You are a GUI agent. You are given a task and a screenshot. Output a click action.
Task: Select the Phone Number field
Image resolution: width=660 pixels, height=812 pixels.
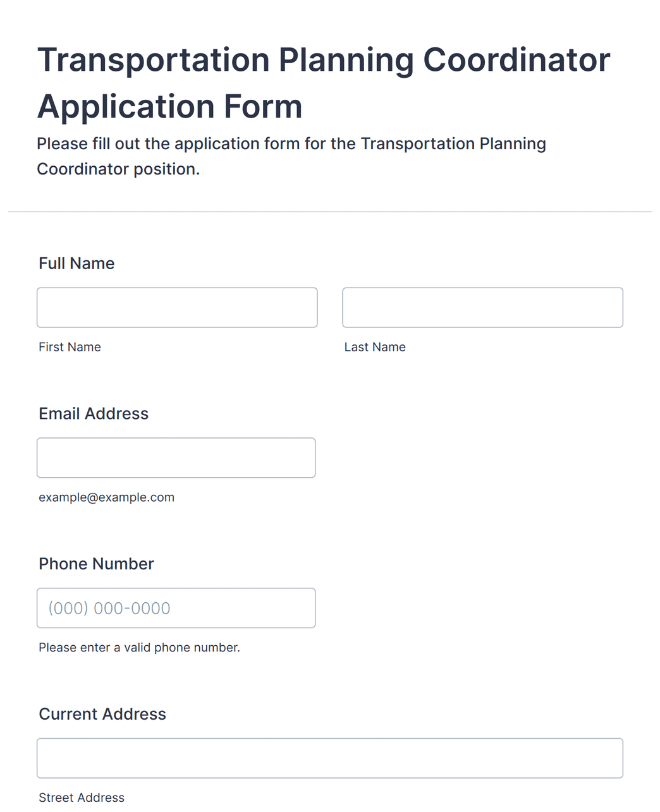point(176,608)
